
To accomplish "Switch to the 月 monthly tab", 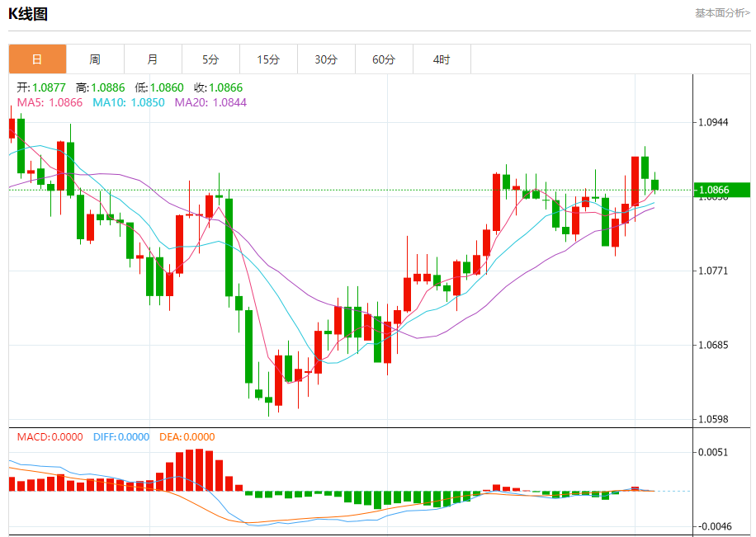I will point(154,59).
